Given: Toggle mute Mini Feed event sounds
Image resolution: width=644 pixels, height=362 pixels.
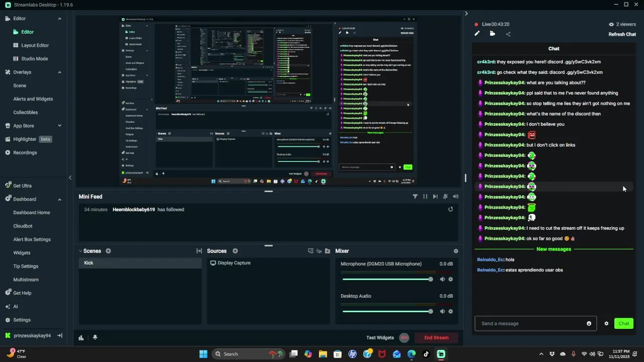Looking at the screenshot, I should click(456, 197).
